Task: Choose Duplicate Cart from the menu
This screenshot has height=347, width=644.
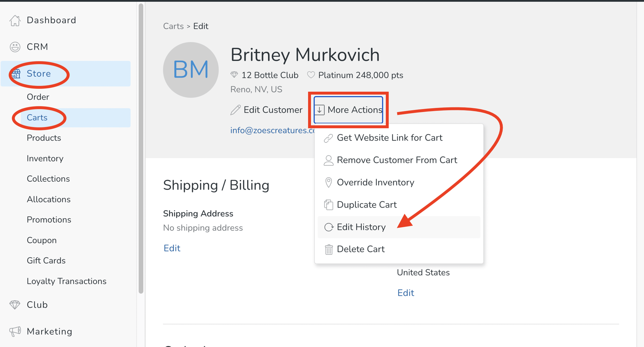Action: 367,205
